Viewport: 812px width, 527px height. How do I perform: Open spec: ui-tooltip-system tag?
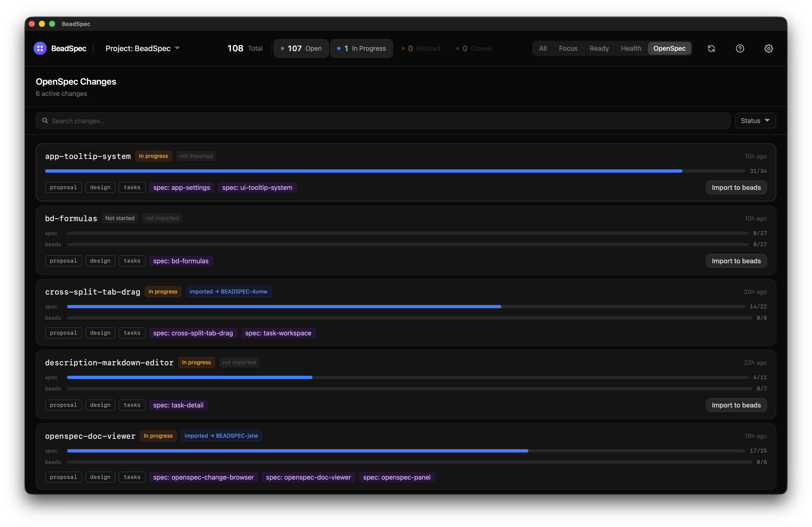tap(257, 187)
